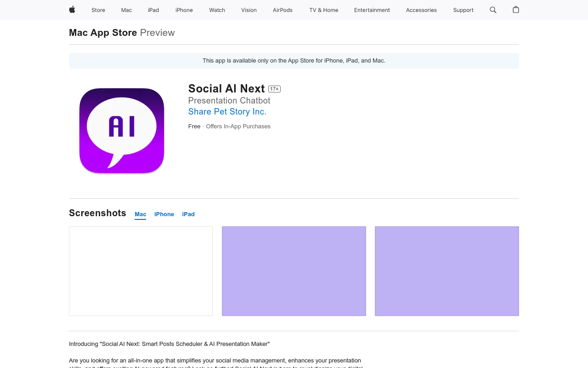Open the Store menu item

98,10
